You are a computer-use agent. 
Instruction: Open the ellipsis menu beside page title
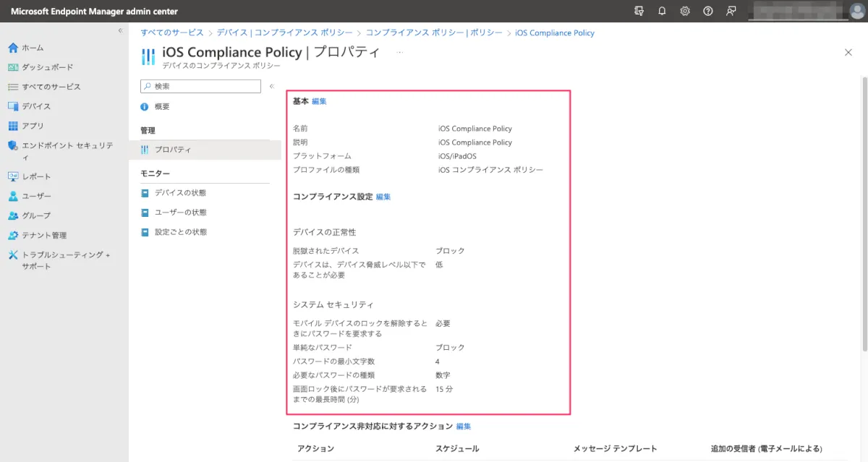(x=400, y=52)
